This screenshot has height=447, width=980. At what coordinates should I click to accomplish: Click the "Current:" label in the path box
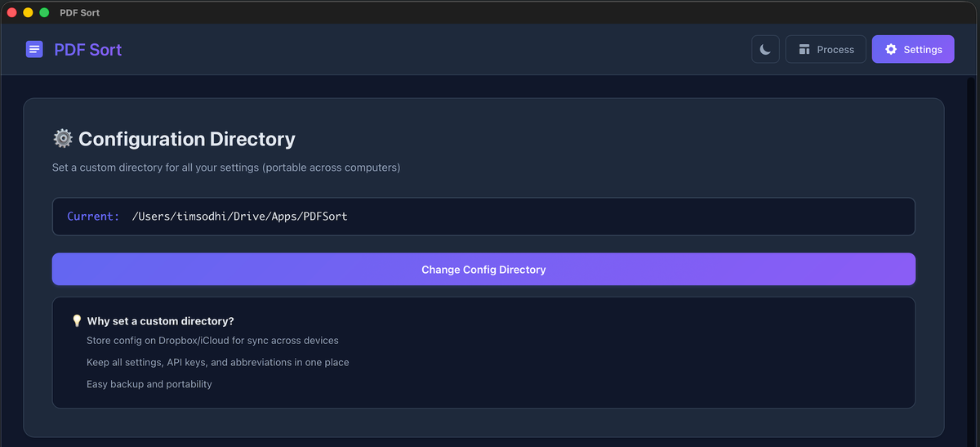click(x=93, y=217)
